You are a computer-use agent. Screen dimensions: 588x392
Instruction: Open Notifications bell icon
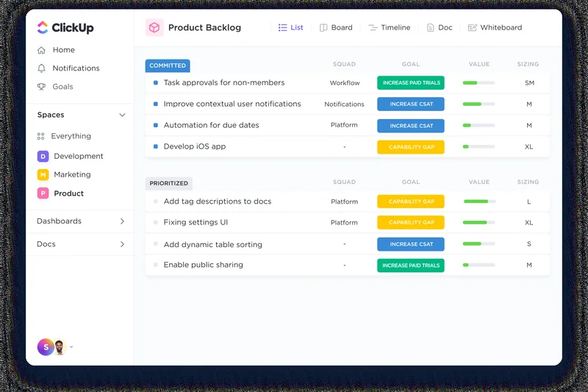coord(42,68)
